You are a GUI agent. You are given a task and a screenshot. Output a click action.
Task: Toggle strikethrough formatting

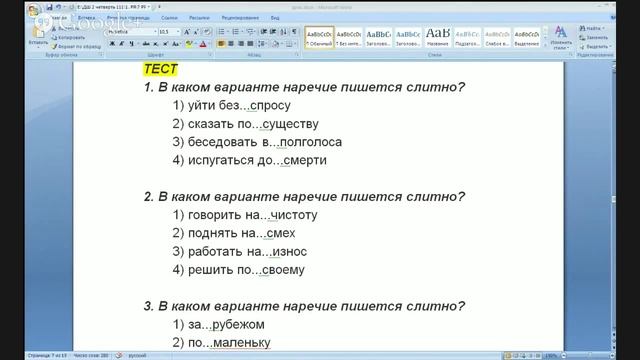(x=146, y=44)
